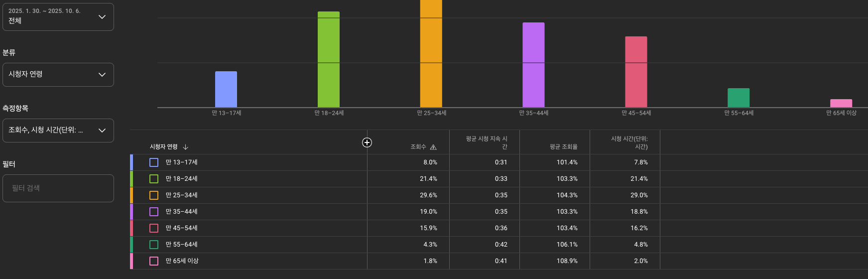Image resolution: width=868 pixels, height=279 pixels.
Task: Click the 조회수 column header
Action: pos(418,147)
